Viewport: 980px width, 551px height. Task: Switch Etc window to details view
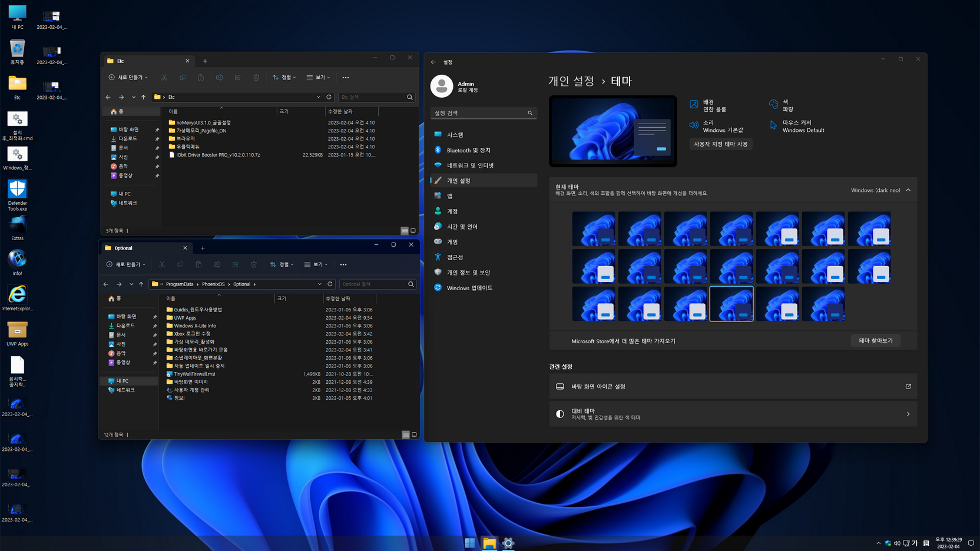(405, 231)
